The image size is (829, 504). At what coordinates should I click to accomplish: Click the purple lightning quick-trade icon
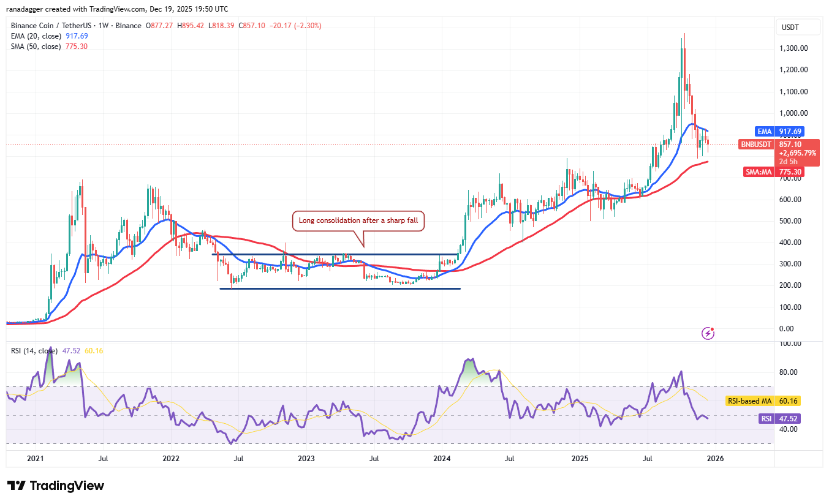coord(708,334)
